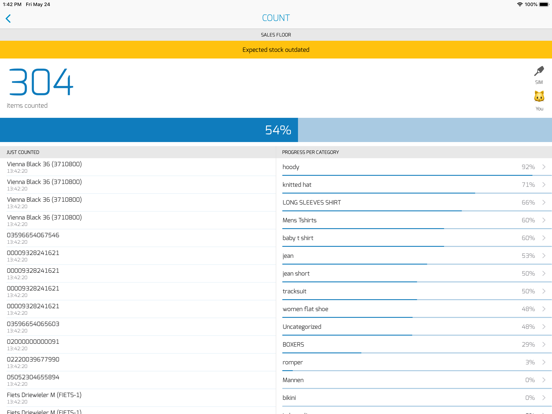Screen dimensions: 552x414
Task: Expand the knitted hat category chevron
Action: [544, 184]
